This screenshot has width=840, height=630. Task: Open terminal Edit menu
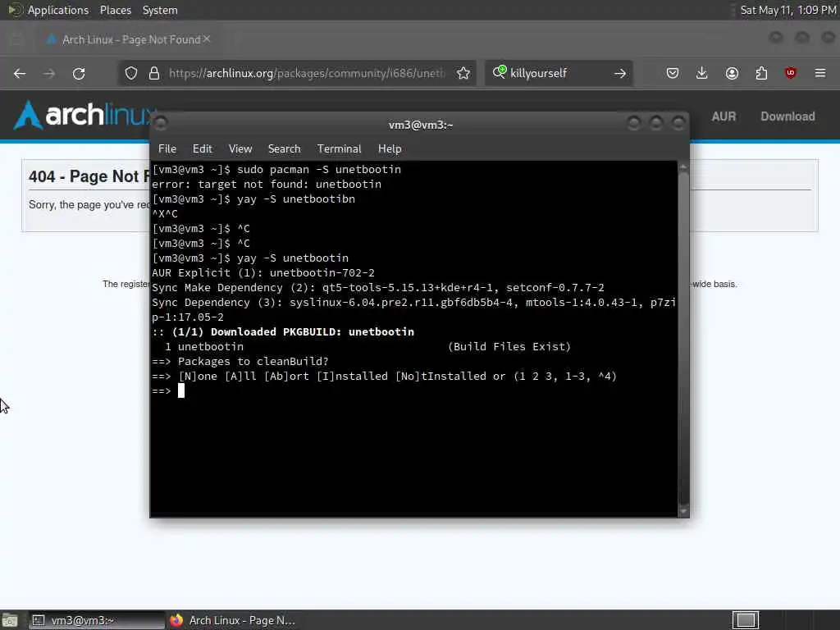202,149
